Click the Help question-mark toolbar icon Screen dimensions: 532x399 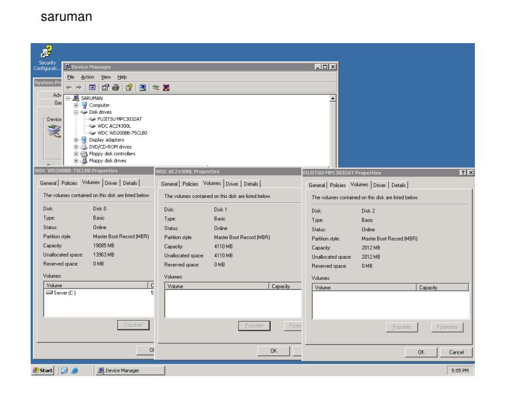point(129,87)
